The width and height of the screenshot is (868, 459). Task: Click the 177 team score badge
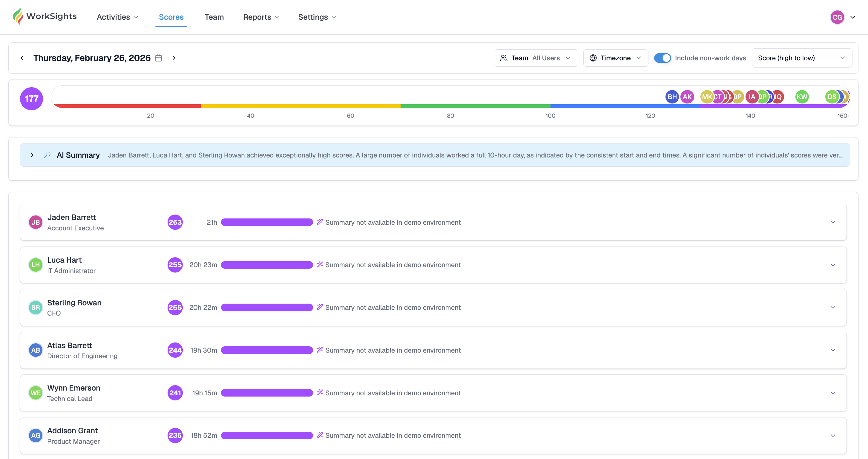click(31, 99)
